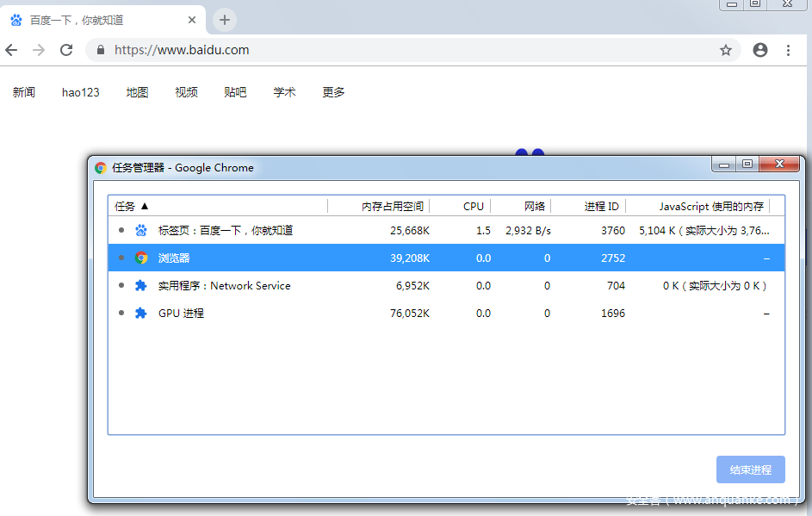Screen dimensions: 812x516
Task: Sort by 内存占用空间 column
Action: click(393, 206)
